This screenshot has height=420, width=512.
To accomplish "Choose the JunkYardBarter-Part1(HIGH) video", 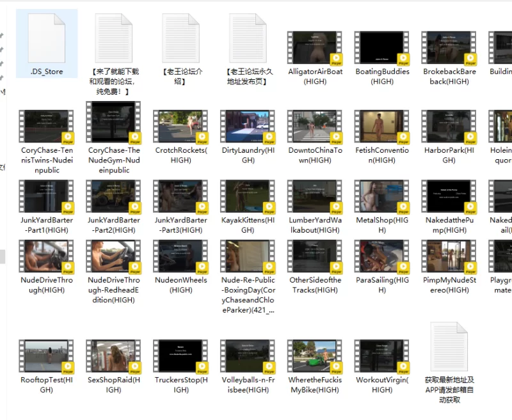I will click(47, 196).
